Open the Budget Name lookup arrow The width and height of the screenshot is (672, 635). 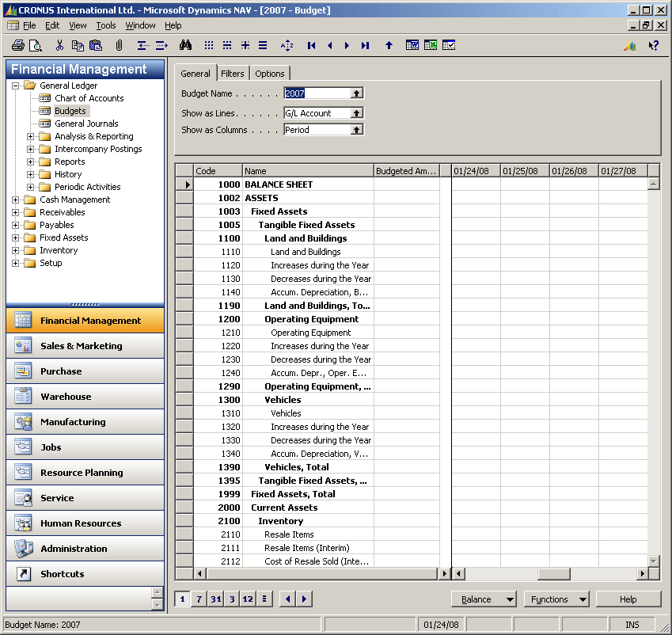pos(356,93)
